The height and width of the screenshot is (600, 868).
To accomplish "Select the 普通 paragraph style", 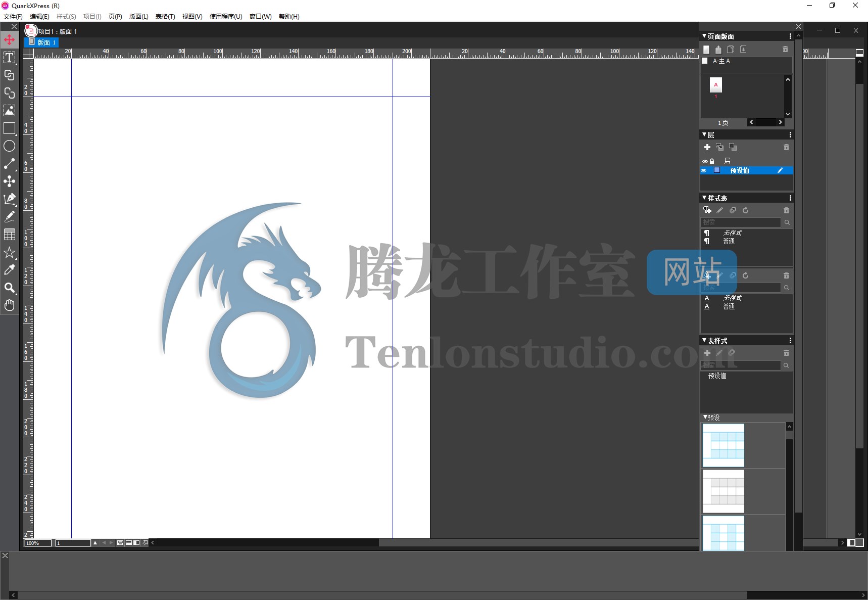I will [729, 242].
